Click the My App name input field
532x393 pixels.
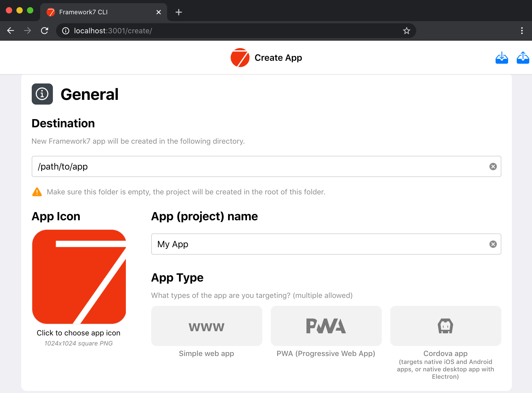point(317,244)
